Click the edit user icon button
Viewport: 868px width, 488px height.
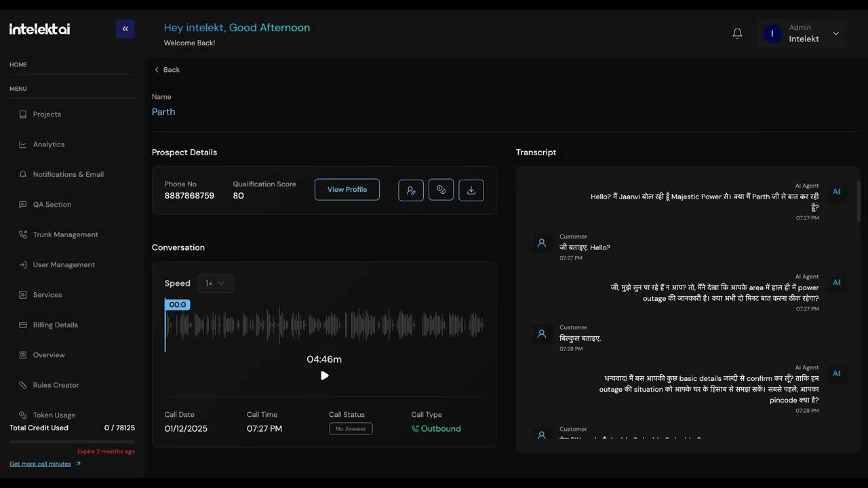pos(411,190)
